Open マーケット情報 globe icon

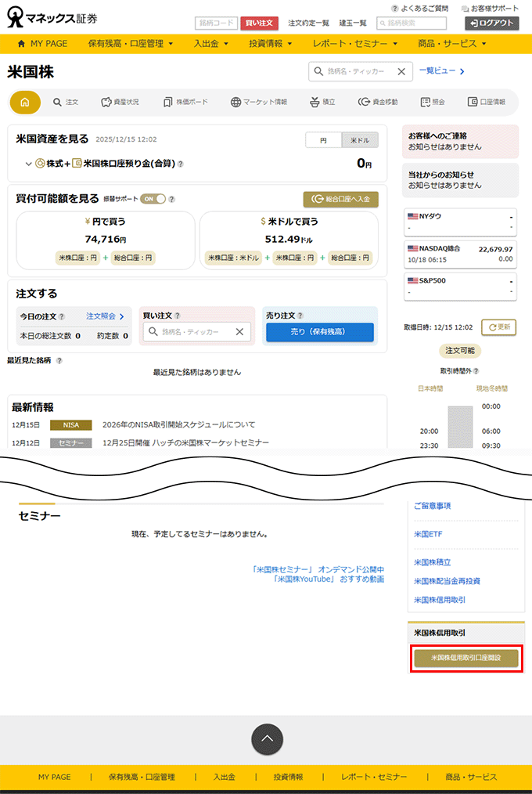[259, 103]
